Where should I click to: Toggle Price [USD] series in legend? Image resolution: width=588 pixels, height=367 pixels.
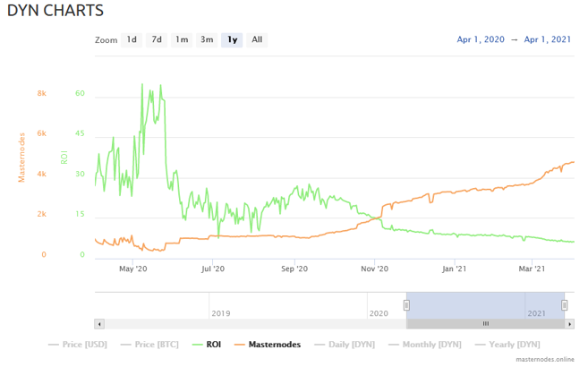pyautogui.click(x=78, y=345)
